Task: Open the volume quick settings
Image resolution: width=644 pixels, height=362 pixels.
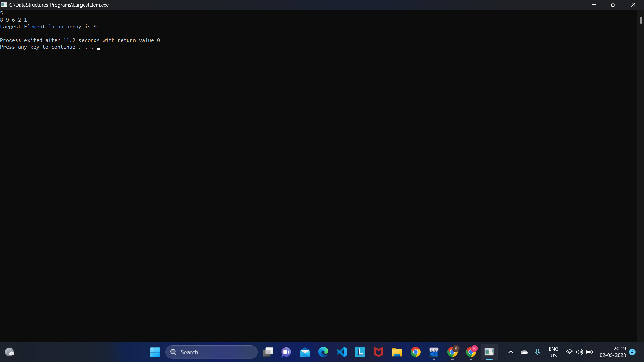Action: click(x=579, y=352)
